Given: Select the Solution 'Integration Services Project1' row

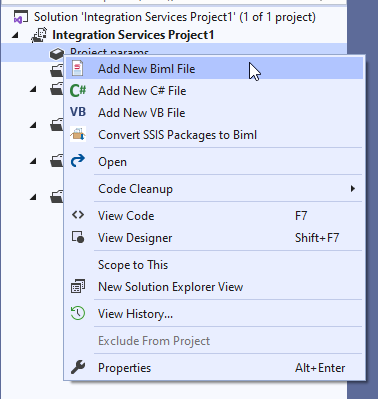Looking at the screenshot, I should click(173, 17).
